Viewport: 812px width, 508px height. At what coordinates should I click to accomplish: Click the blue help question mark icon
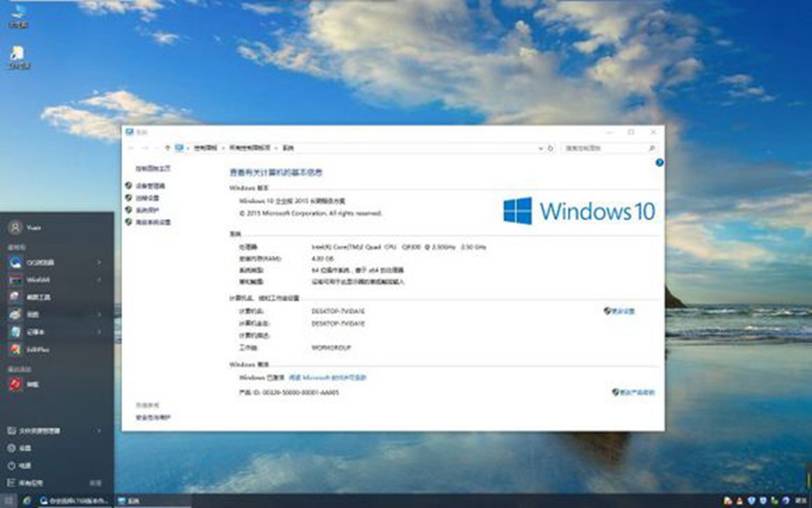tap(659, 163)
